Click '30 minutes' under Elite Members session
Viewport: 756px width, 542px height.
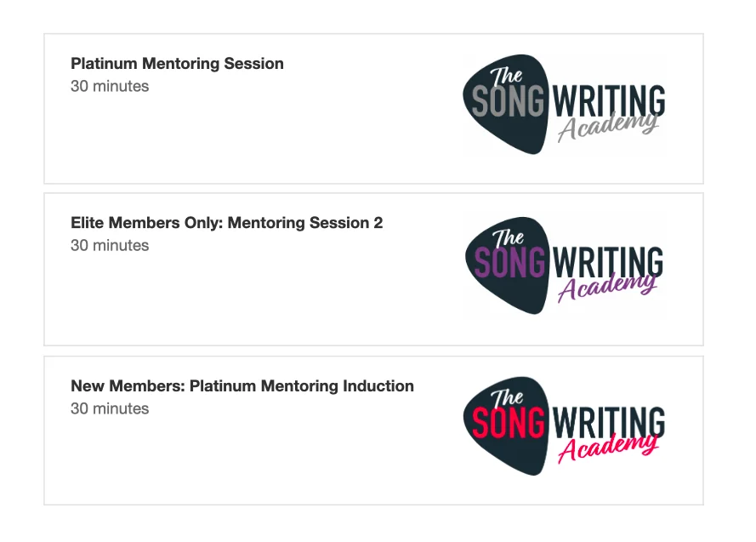[110, 245]
